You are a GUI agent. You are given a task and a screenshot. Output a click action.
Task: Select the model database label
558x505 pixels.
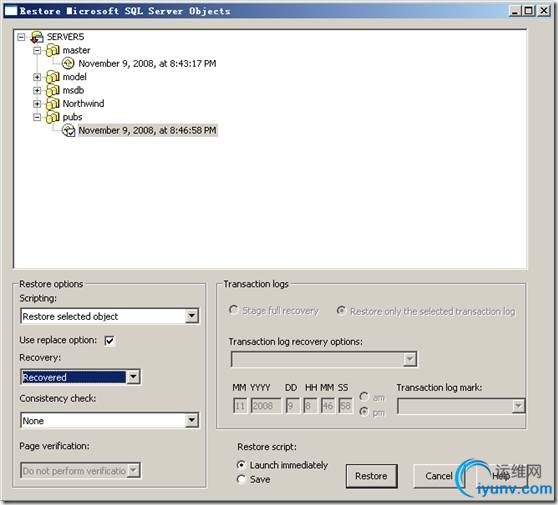pyautogui.click(x=75, y=77)
